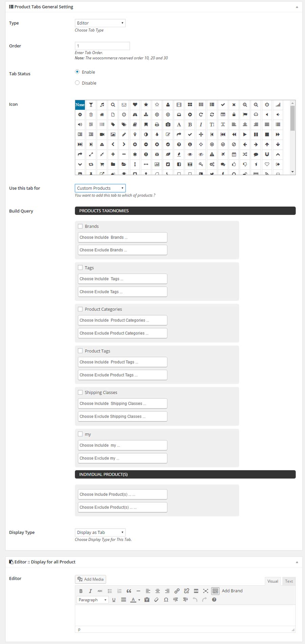Select the shopping cart icon in the grid

pos(102,164)
